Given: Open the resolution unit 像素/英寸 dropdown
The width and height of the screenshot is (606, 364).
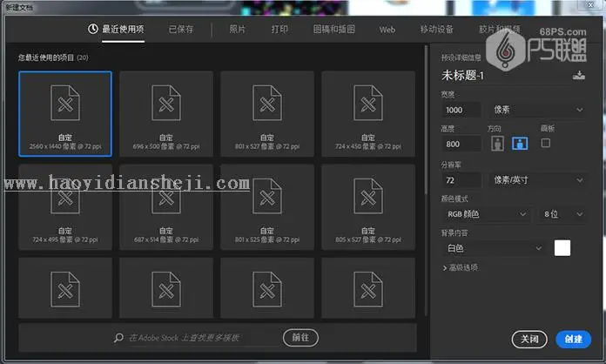Looking at the screenshot, I should point(537,180).
